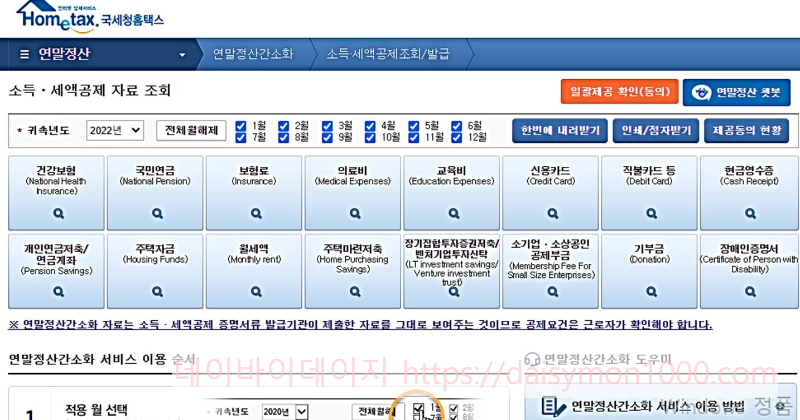Uncheck the 10월 month checkbox

(370, 138)
